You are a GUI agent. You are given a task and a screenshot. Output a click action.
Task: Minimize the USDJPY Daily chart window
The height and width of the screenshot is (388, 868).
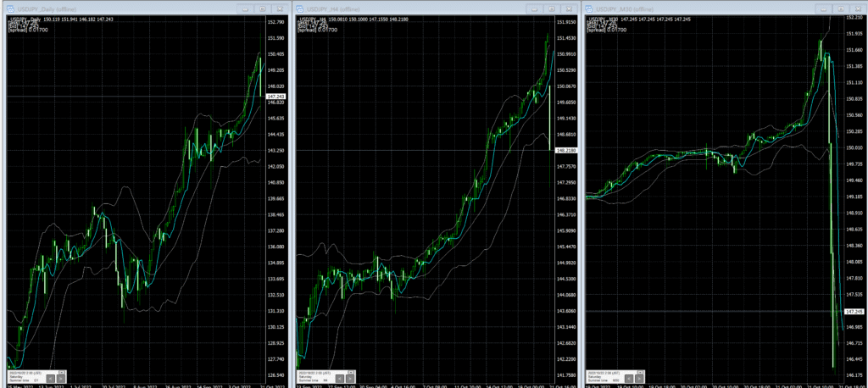click(x=245, y=8)
